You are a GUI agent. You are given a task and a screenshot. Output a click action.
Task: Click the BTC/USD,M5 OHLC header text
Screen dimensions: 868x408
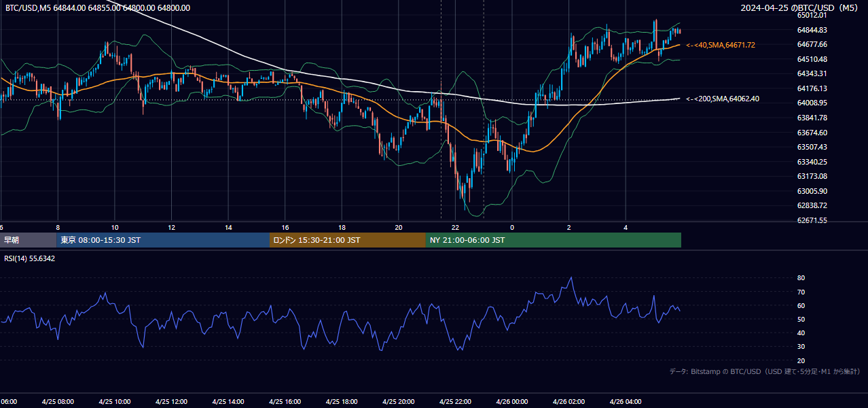98,8
